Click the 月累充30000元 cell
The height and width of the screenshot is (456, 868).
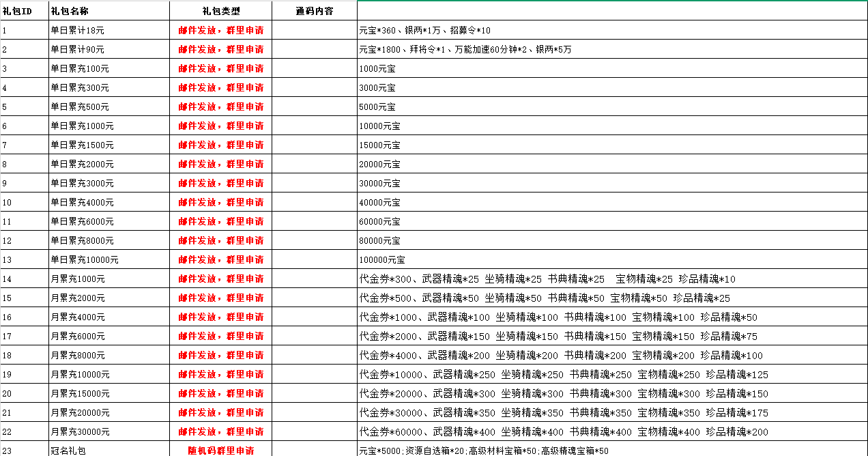click(x=109, y=431)
